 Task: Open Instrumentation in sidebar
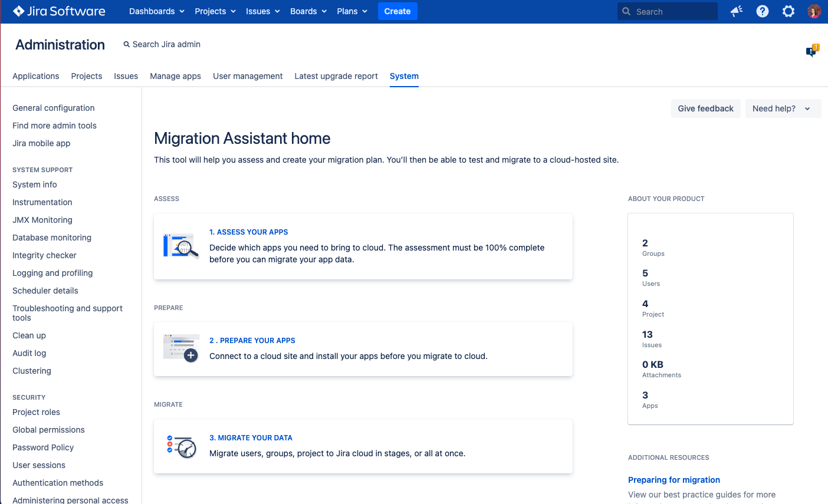tap(42, 202)
